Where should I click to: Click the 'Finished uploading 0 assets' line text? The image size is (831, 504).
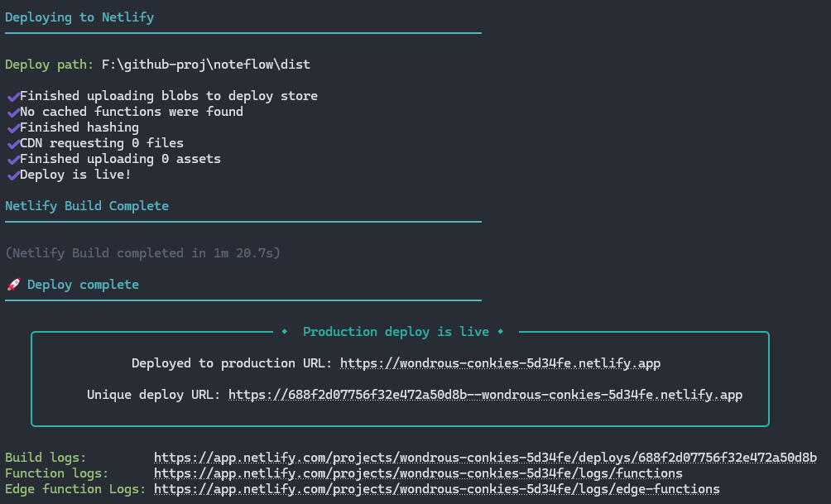pos(120,159)
